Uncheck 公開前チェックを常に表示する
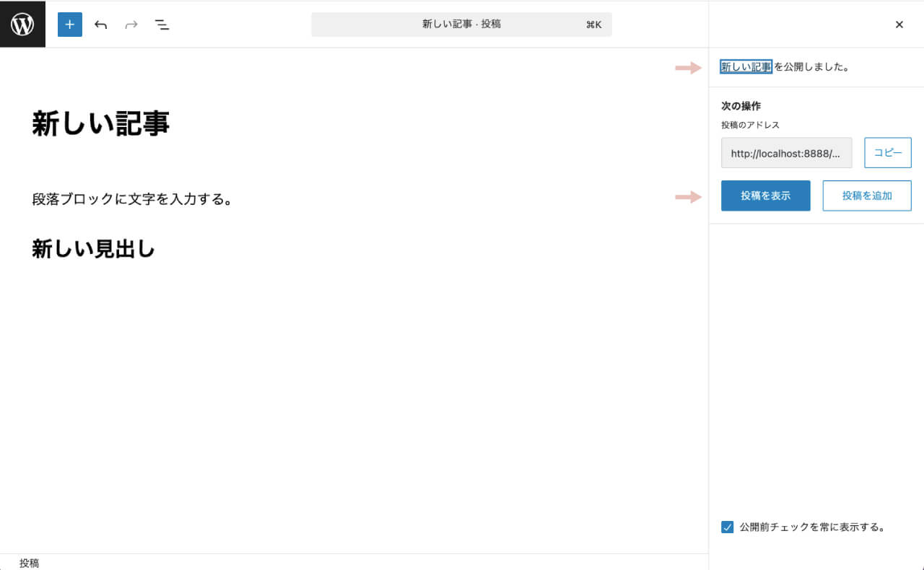 [727, 527]
